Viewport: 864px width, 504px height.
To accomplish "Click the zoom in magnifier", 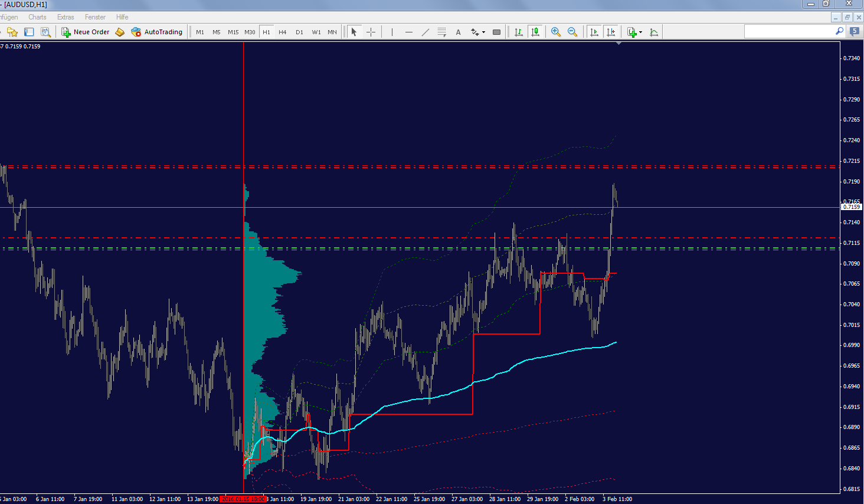I will (555, 32).
